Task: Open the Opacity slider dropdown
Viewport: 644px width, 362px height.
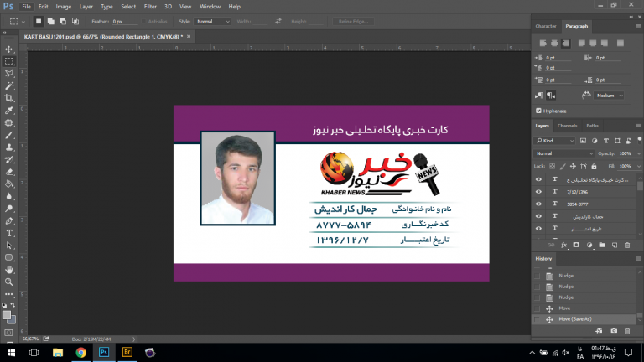Action: click(638, 153)
